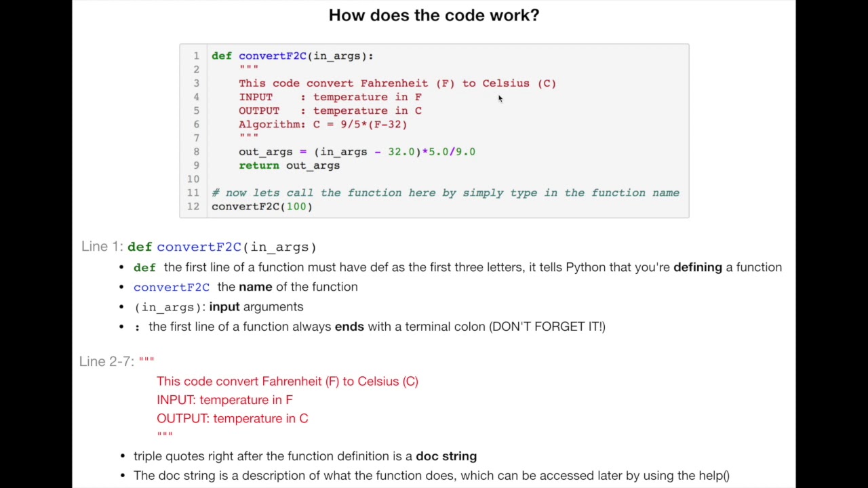
Task: Click the "Line 1:" explanation label
Action: 102,247
